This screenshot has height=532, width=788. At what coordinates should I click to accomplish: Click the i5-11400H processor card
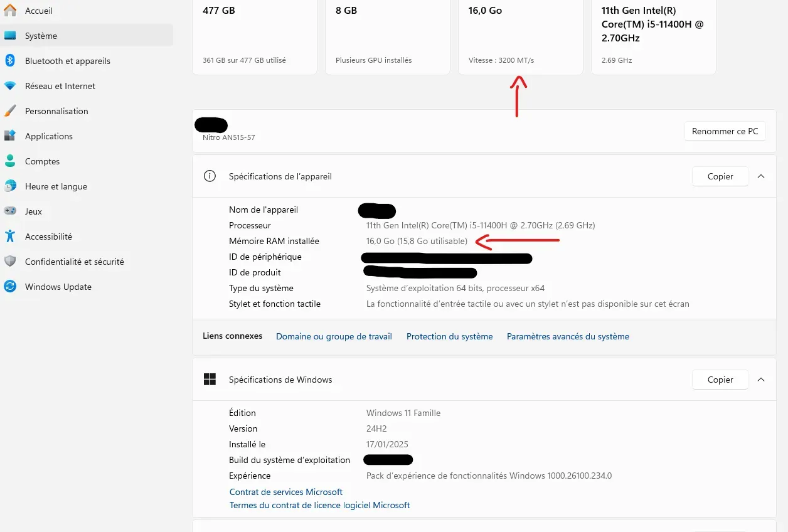(654, 36)
